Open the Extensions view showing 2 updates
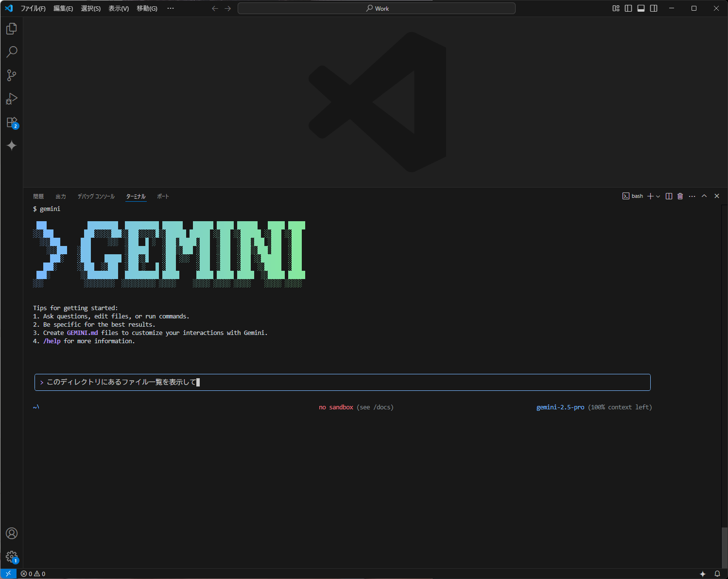 (11, 122)
